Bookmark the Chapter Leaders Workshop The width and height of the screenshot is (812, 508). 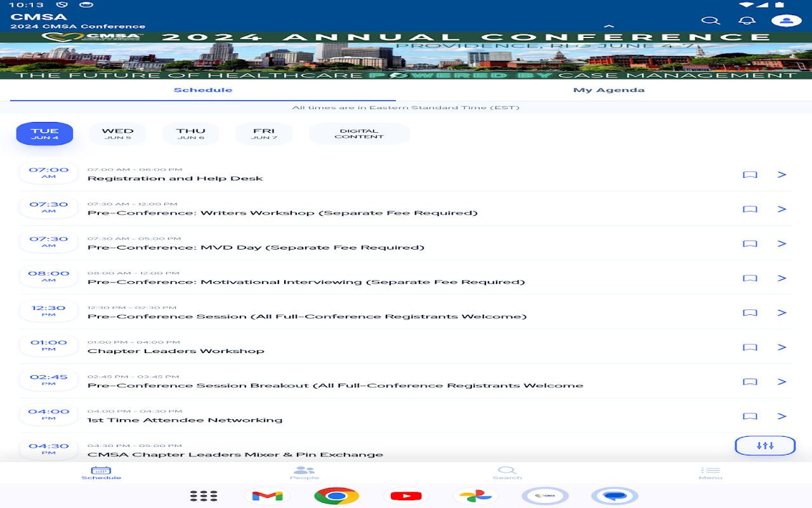click(x=750, y=347)
